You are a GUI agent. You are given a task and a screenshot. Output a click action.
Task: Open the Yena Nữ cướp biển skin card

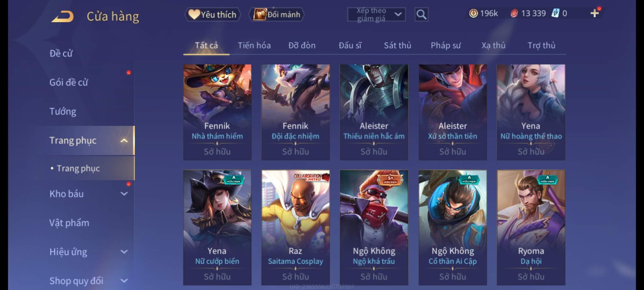coord(217,228)
